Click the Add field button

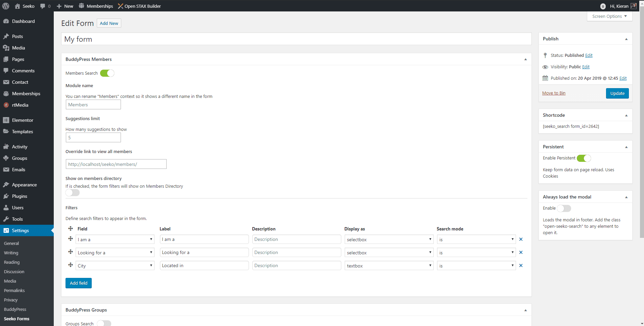coord(79,283)
